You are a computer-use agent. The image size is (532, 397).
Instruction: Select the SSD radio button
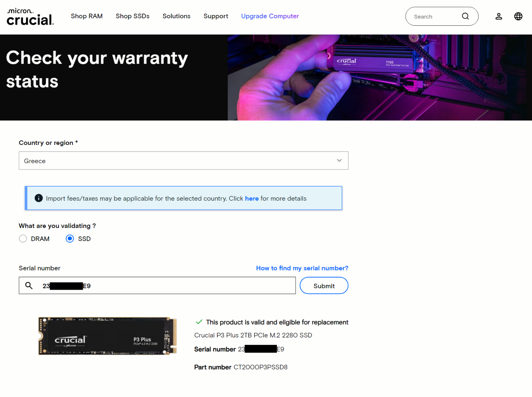click(70, 239)
